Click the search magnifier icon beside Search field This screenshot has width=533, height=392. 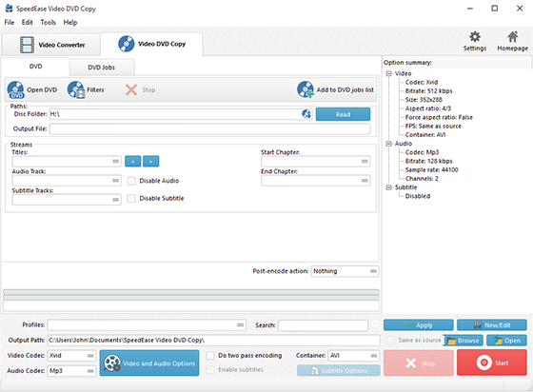[375, 324]
